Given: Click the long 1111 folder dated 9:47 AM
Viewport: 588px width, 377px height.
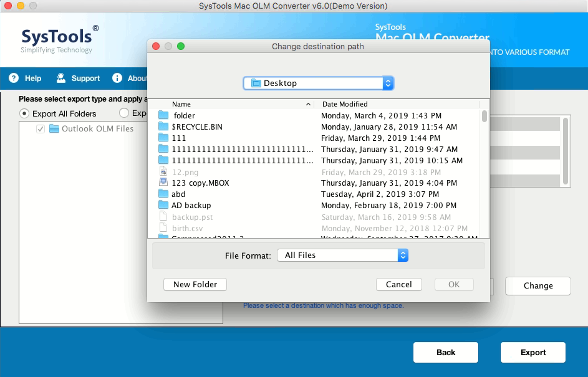Looking at the screenshot, I should tap(243, 149).
